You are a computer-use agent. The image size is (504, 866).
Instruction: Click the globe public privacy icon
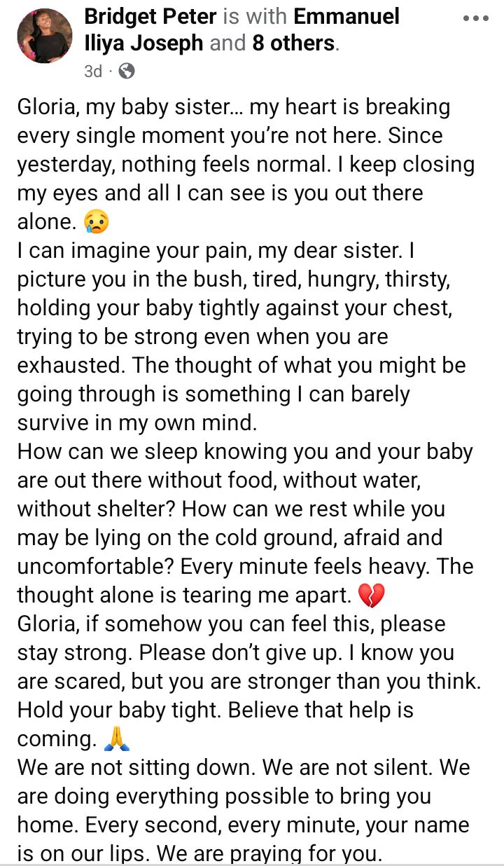tap(127, 71)
